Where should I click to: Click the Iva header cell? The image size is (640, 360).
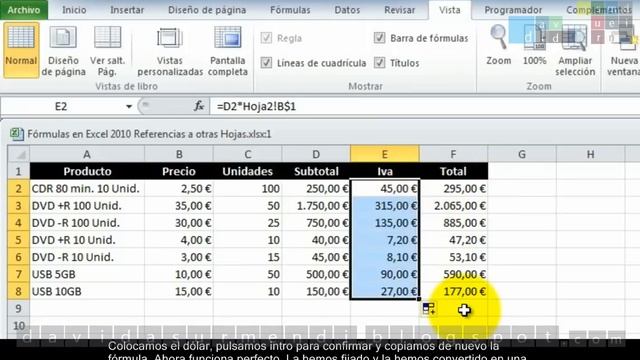(384, 171)
